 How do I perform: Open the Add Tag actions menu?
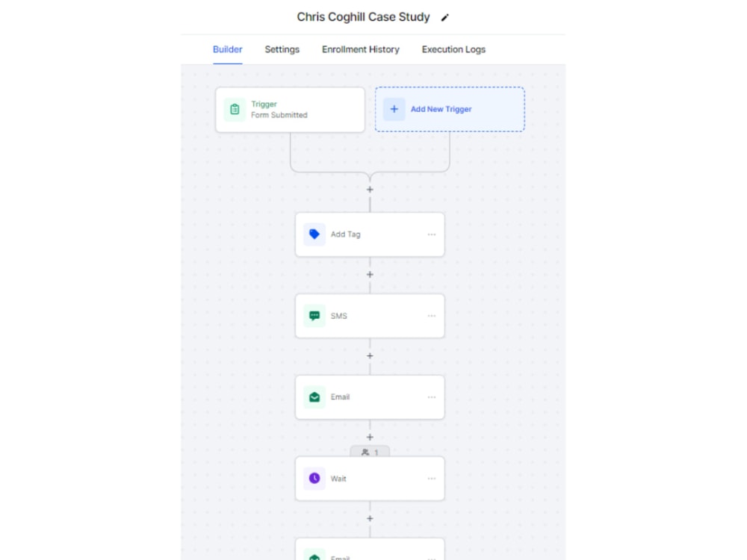click(431, 234)
